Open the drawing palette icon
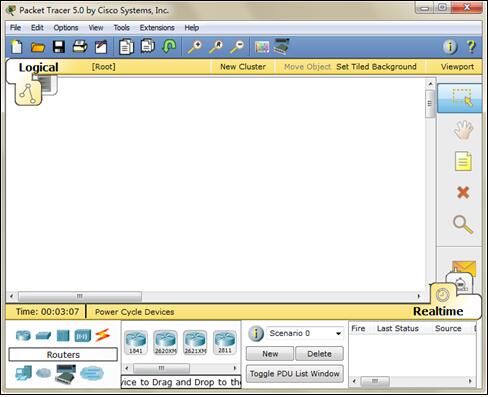 click(262, 47)
